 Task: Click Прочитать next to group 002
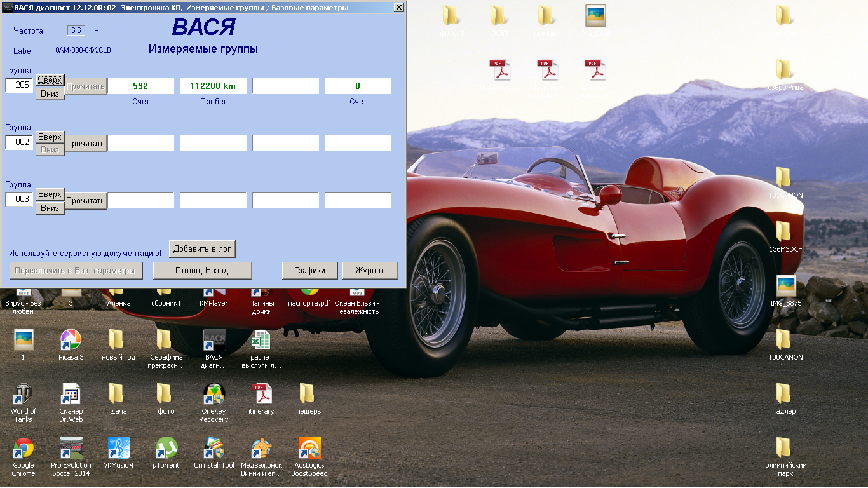point(86,143)
